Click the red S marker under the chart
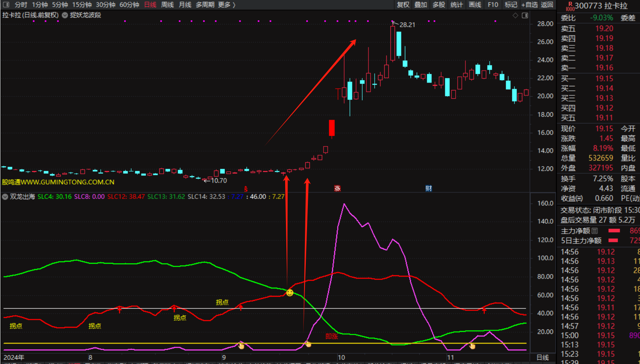The width and height of the screenshot is (640, 364). [246, 189]
